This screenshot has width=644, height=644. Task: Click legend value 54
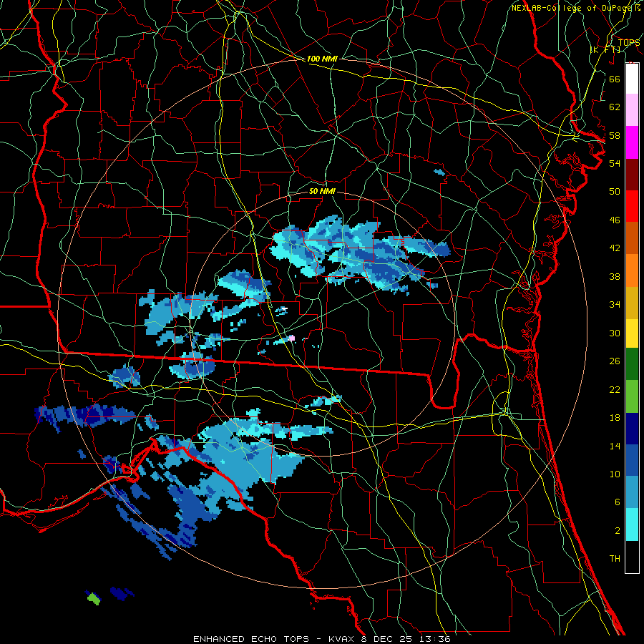click(x=615, y=163)
